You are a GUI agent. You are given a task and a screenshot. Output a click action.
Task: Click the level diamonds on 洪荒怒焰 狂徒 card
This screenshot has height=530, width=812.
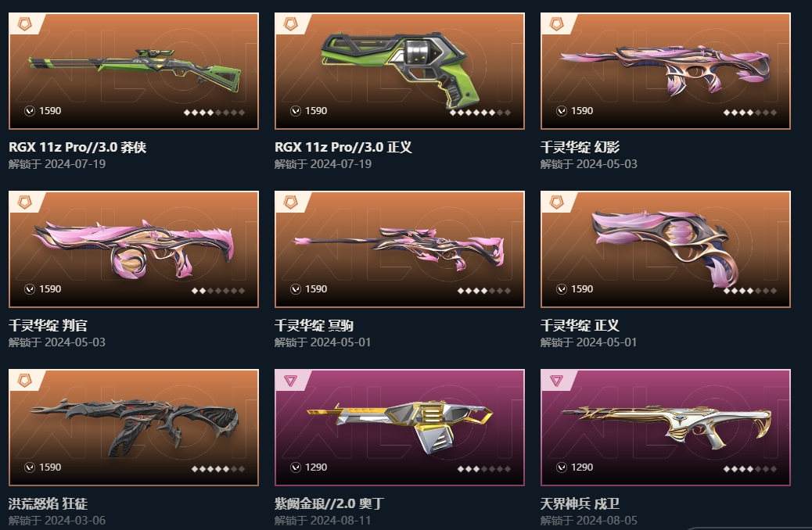218,469
